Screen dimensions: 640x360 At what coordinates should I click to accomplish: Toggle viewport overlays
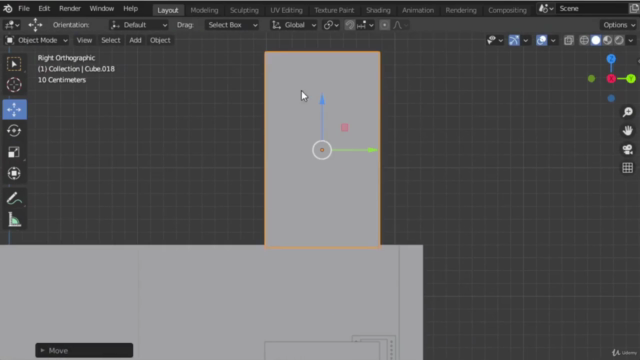(x=542, y=40)
